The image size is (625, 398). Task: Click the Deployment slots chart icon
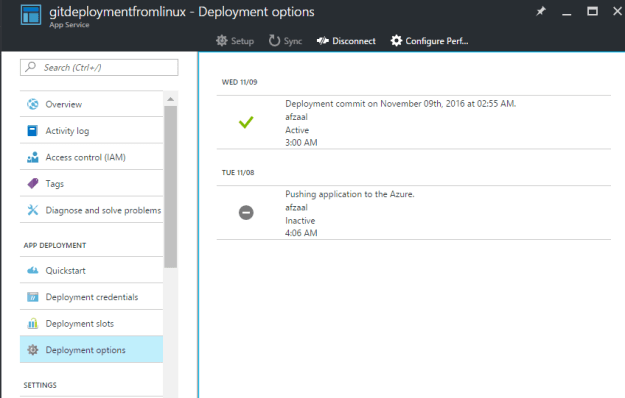[33, 323]
